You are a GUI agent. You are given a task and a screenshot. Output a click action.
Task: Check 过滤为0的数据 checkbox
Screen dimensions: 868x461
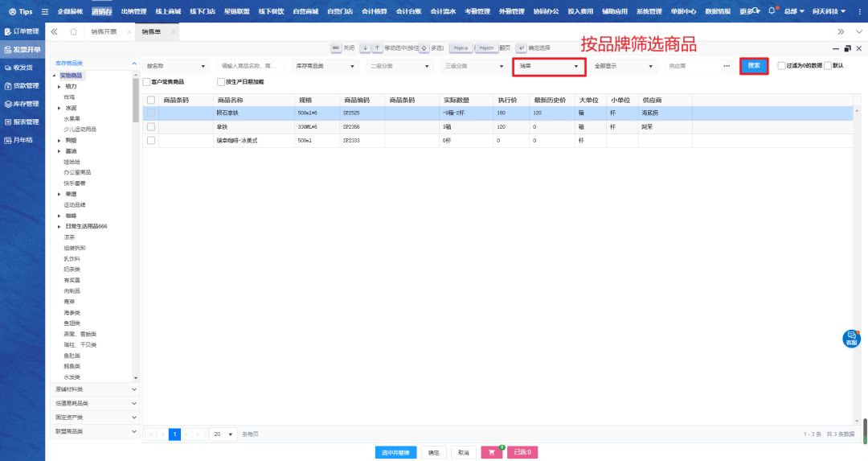tap(781, 66)
